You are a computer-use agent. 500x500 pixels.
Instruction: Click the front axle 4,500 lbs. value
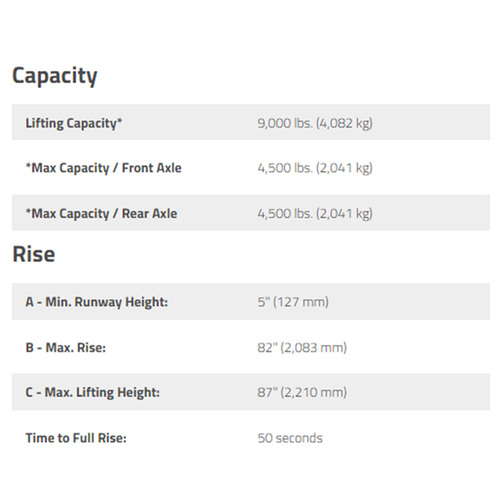315,168
